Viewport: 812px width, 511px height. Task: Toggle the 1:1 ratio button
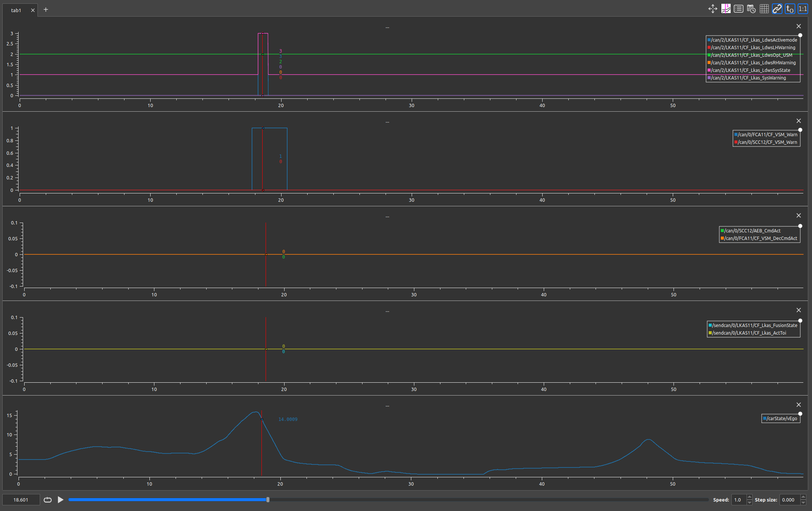pos(803,9)
